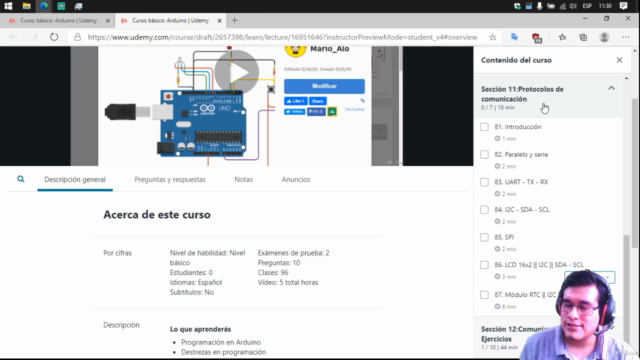Switch to Preguntas y respuestas tab
The image size is (640, 360).
[170, 179]
